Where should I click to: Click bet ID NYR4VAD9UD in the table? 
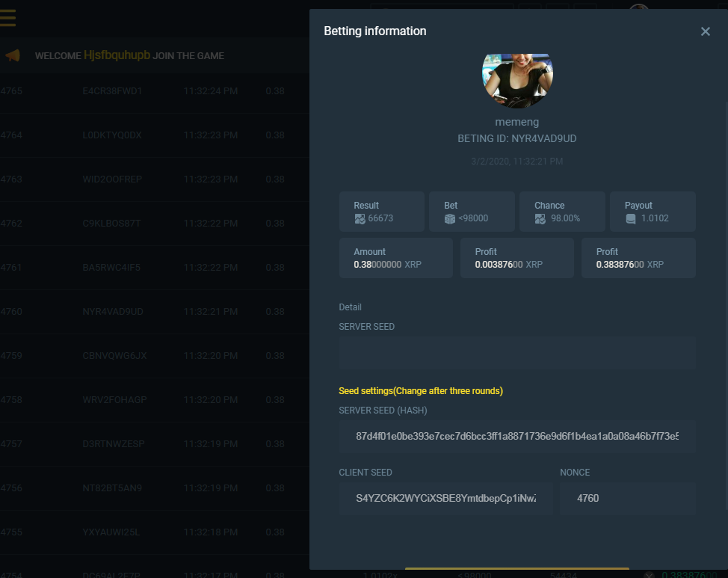pyautogui.click(x=113, y=312)
